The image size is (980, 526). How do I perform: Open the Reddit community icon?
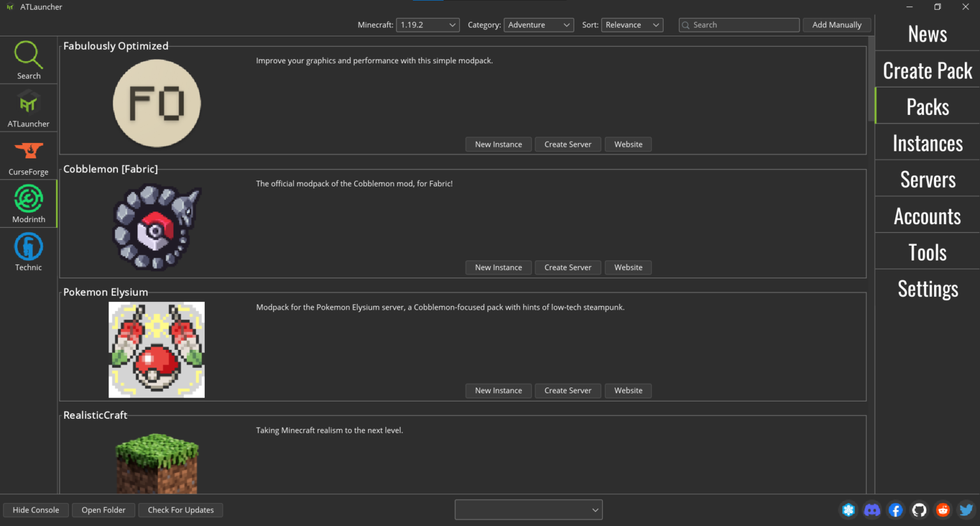point(942,509)
